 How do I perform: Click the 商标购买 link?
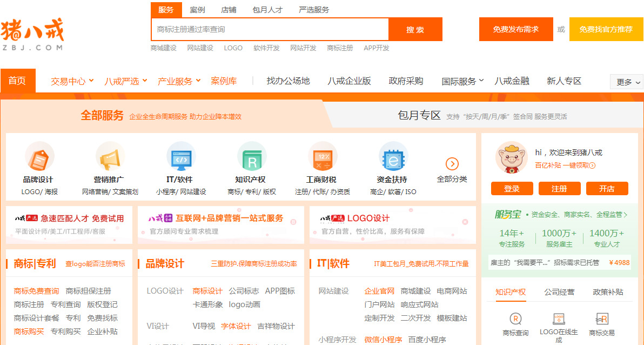click(29, 331)
